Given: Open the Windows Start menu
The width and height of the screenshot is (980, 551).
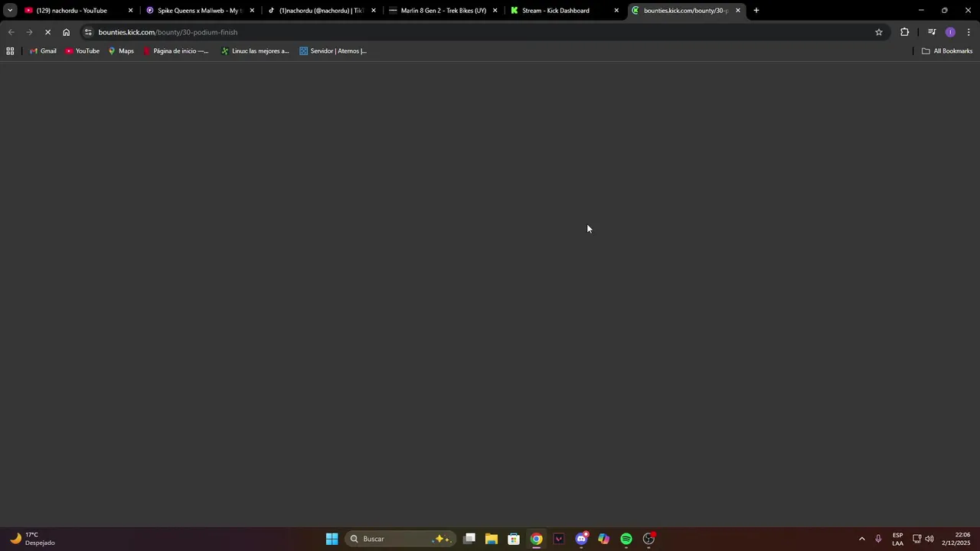Looking at the screenshot, I should tap(332, 539).
